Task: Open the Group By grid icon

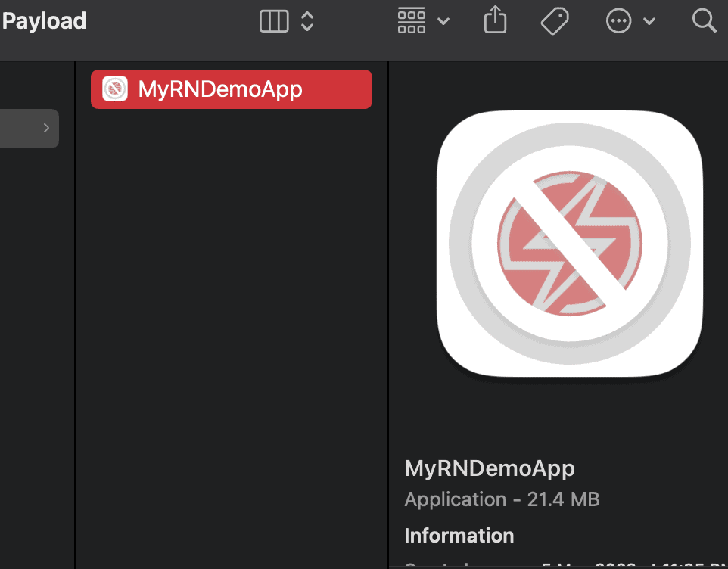Action: coord(412,21)
